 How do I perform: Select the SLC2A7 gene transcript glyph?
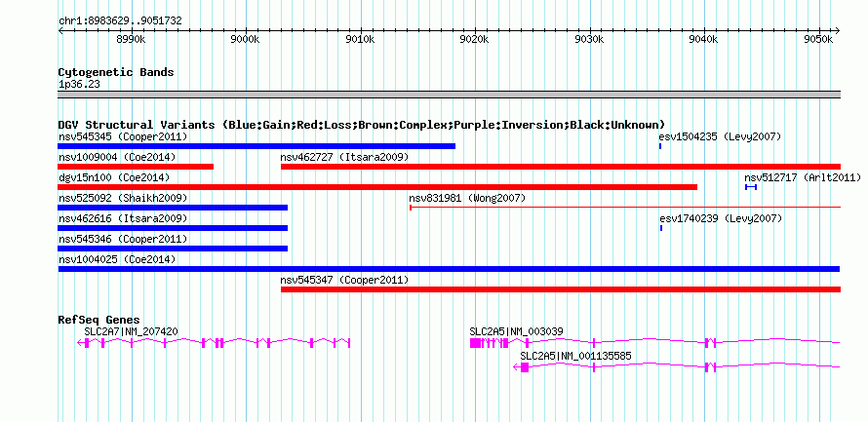214,343
